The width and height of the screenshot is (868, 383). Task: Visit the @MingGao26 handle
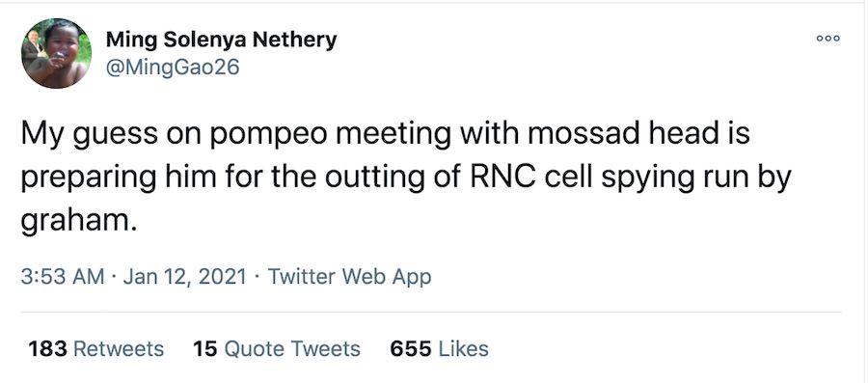pyautogui.click(x=173, y=68)
